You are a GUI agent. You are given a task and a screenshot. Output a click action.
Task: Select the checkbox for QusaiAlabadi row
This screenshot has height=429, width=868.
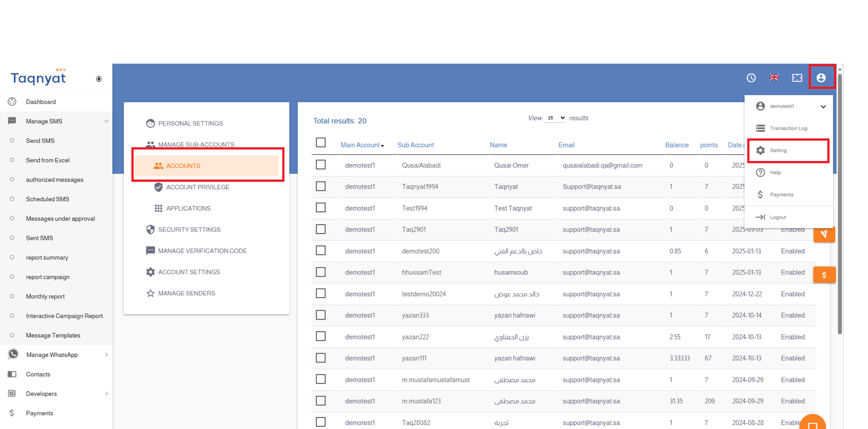point(321,164)
